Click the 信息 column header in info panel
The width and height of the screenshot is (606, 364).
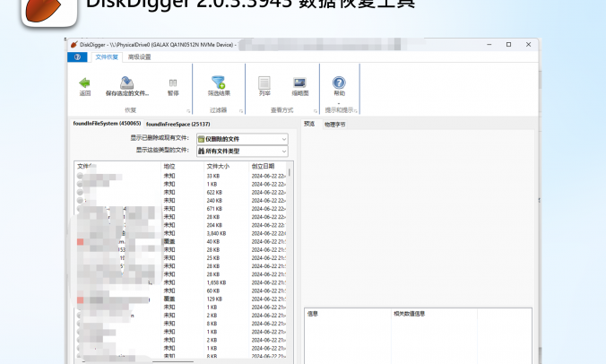click(348, 314)
